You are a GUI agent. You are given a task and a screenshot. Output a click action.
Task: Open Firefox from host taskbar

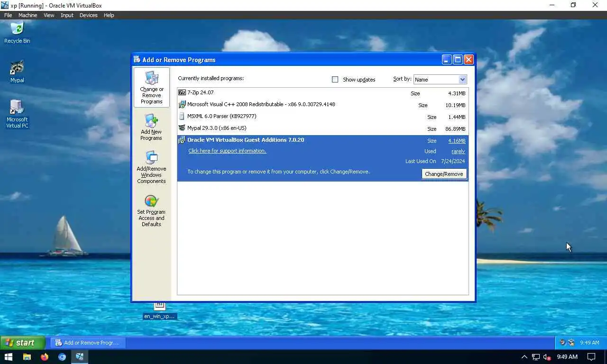[x=45, y=357]
